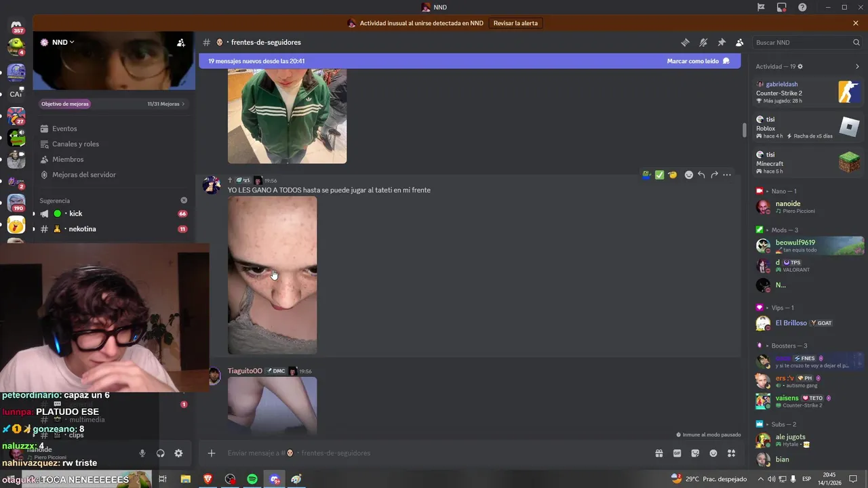The width and height of the screenshot is (868, 488).
Task: Open the nekotina channel
Action: 113,229
